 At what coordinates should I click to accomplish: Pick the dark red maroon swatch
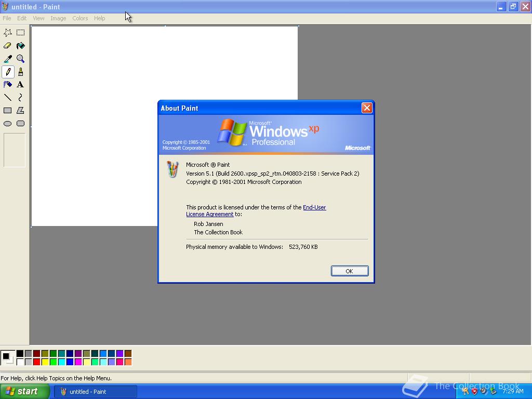tap(37, 354)
